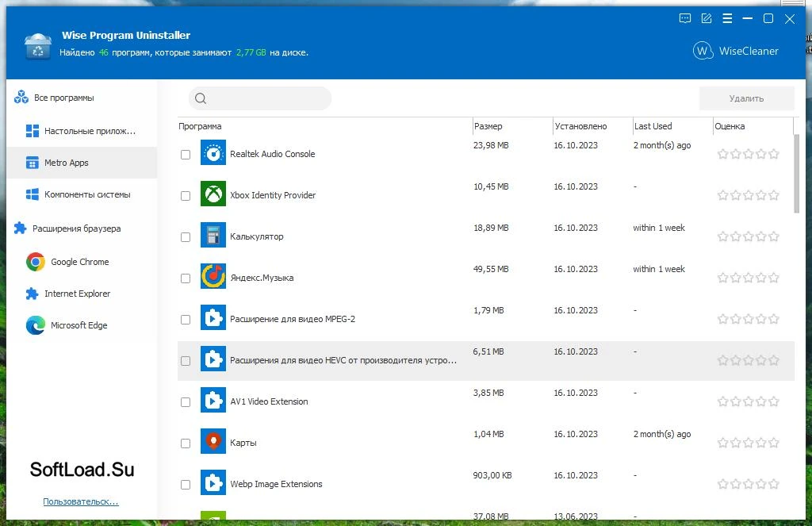Image resolution: width=812 pixels, height=526 pixels.
Task: Click the Webp Image Extensions icon
Action: [213, 483]
